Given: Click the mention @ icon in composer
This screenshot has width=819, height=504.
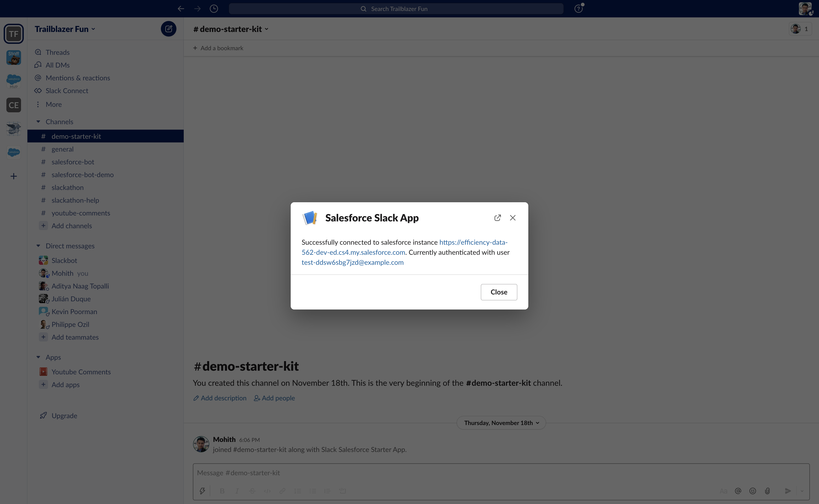Looking at the screenshot, I should pyautogui.click(x=738, y=491).
